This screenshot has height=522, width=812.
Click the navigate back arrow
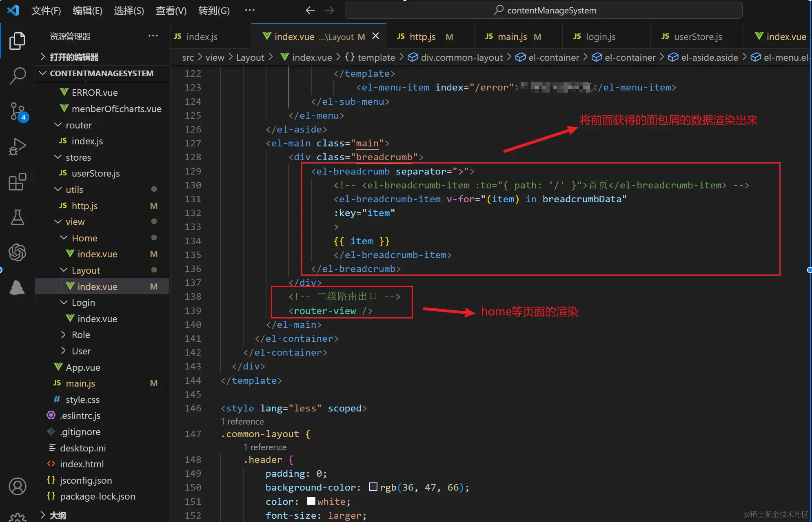[x=310, y=11]
